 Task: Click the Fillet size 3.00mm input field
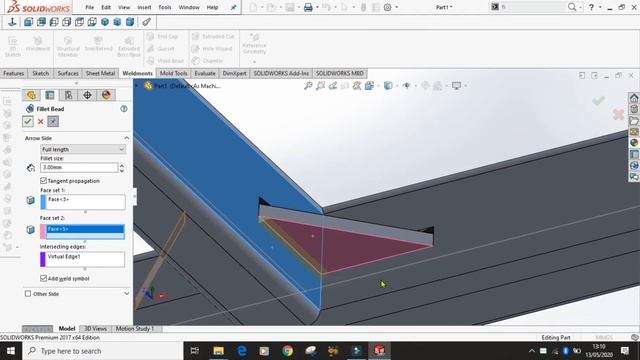(79, 167)
